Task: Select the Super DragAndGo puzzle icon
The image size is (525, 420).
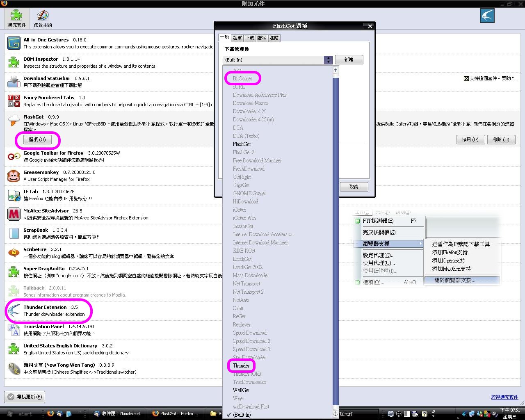Action: pos(14,272)
